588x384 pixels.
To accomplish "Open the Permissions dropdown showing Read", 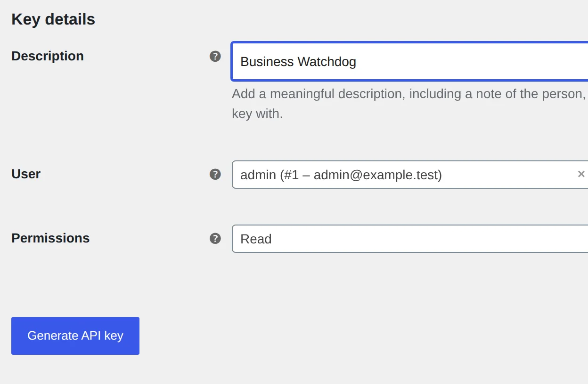I will point(410,239).
